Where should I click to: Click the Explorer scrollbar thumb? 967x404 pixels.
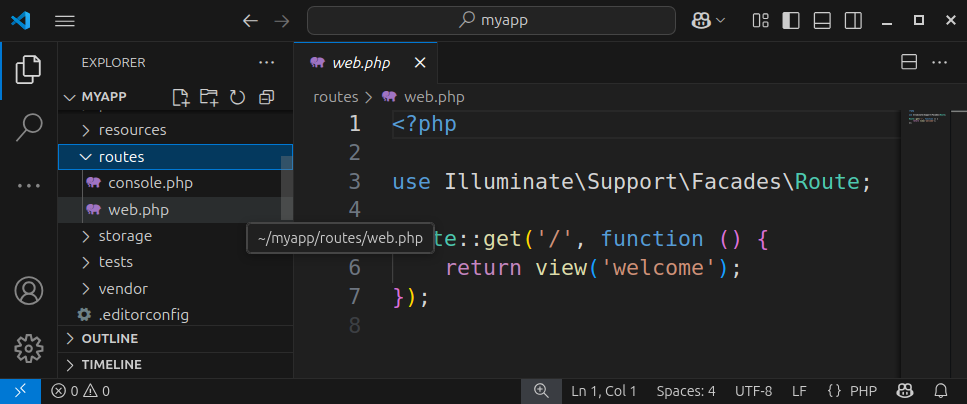tap(287, 188)
